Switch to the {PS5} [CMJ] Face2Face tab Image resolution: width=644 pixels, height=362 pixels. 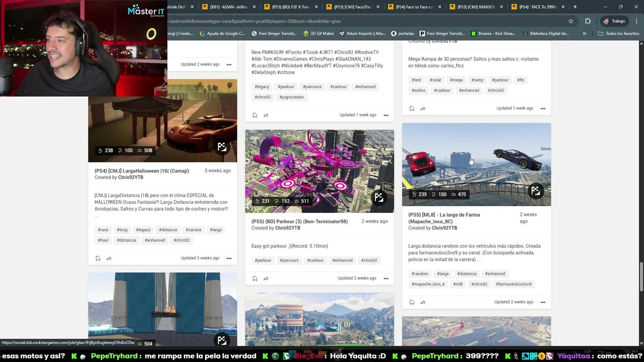(352, 7)
